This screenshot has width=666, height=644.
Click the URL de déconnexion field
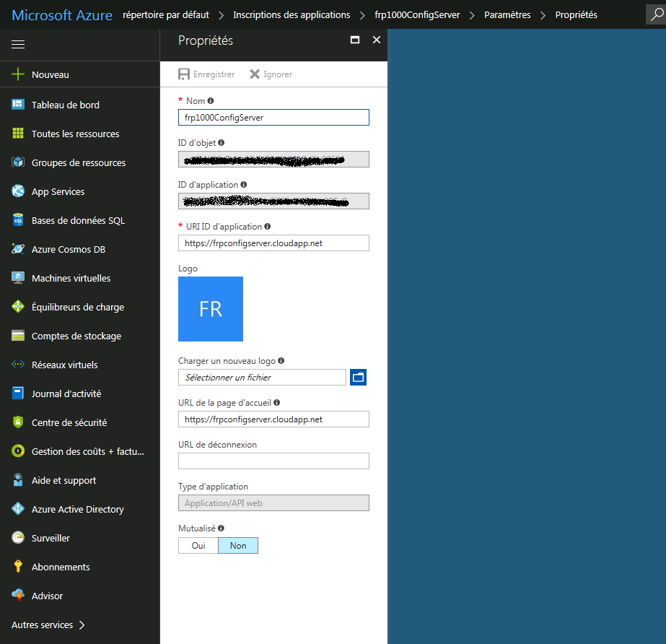click(x=273, y=461)
